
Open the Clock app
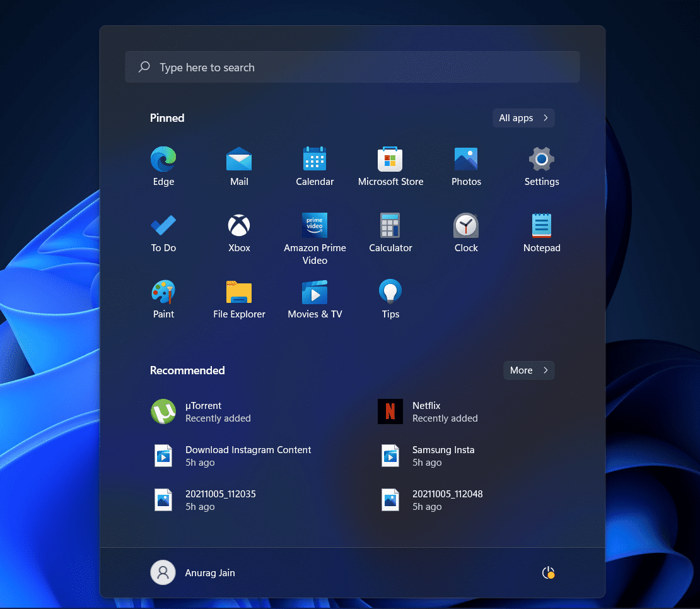(466, 226)
